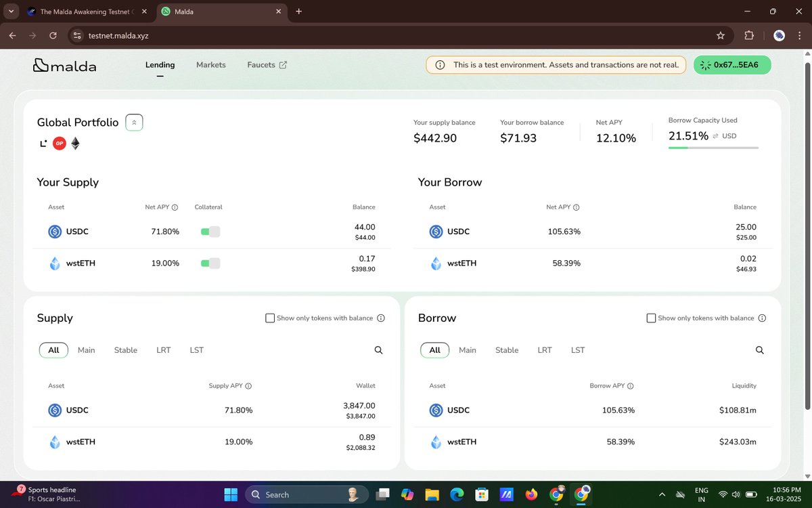Open the Faucets external link
The image size is (812, 508).
[267, 64]
